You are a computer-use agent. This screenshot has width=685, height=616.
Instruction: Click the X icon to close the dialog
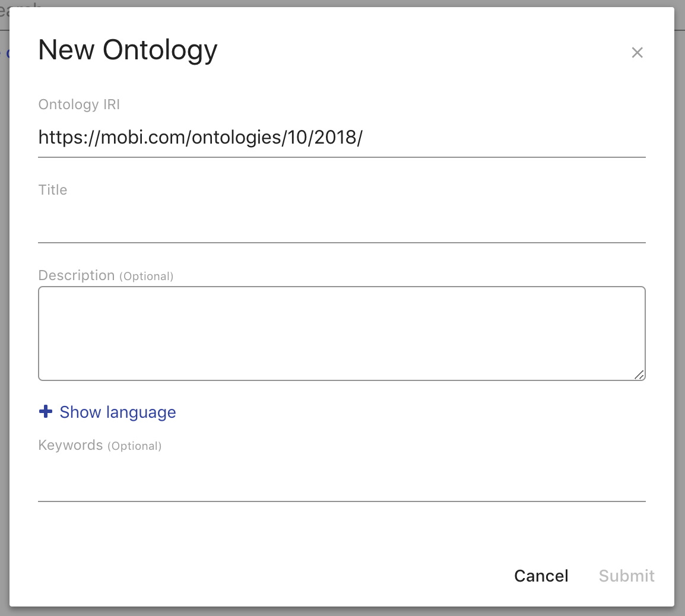(x=637, y=52)
